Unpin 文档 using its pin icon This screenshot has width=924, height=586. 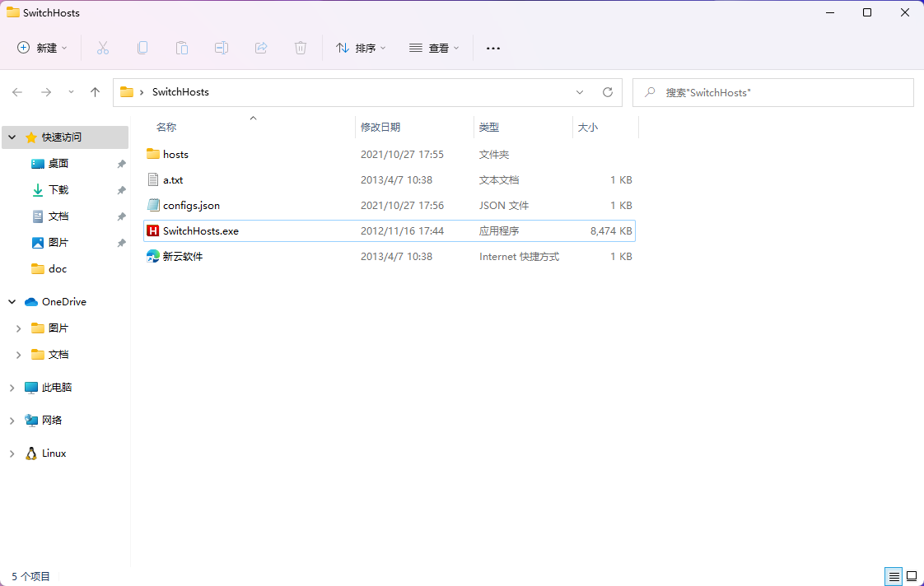(121, 216)
